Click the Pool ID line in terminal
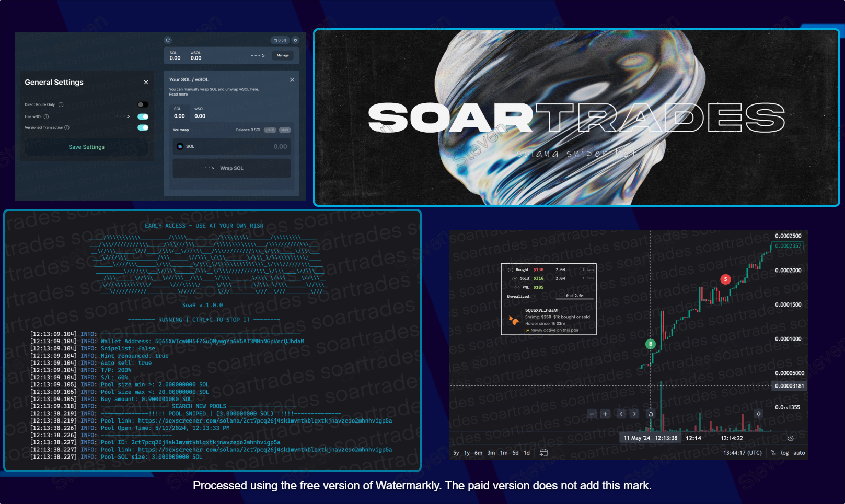 pos(155,442)
